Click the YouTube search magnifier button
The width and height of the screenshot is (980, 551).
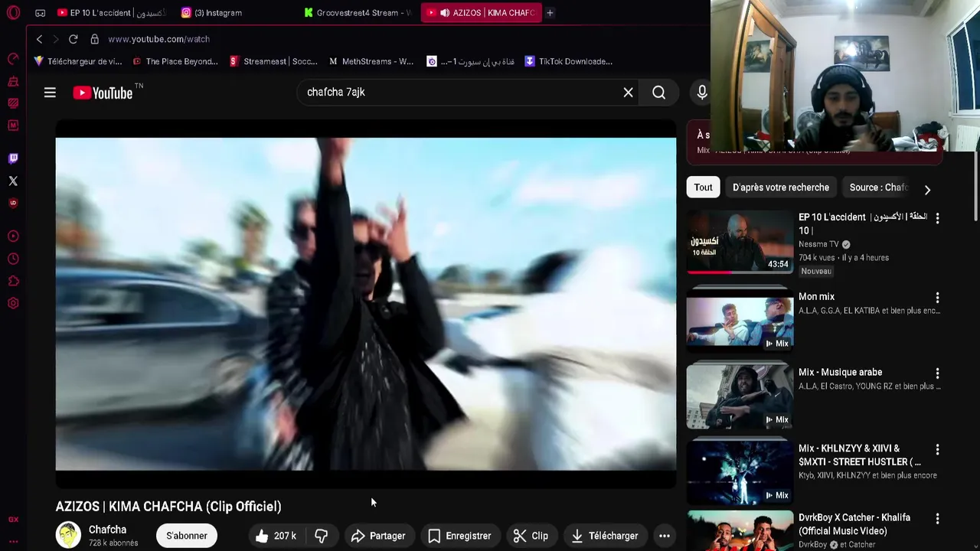tap(658, 93)
